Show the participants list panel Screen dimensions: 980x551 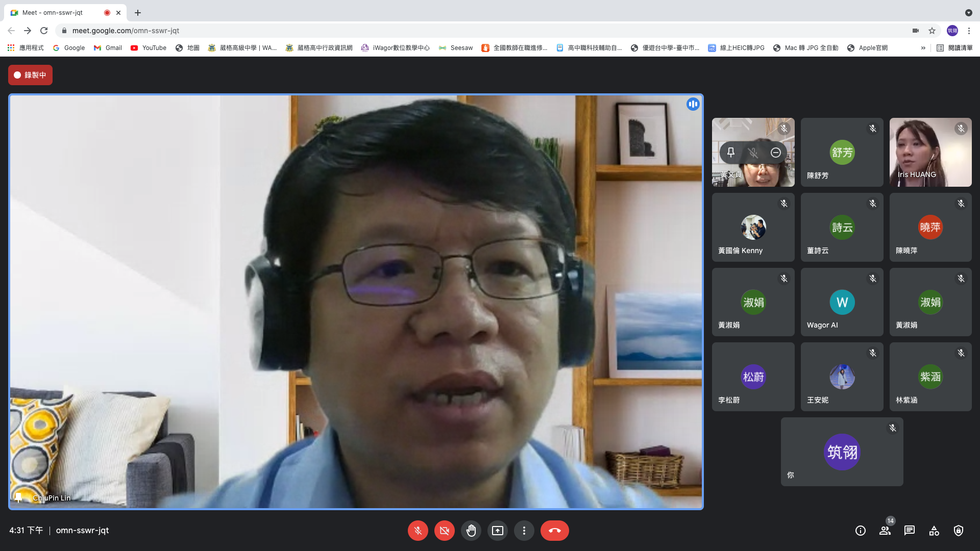point(885,531)
